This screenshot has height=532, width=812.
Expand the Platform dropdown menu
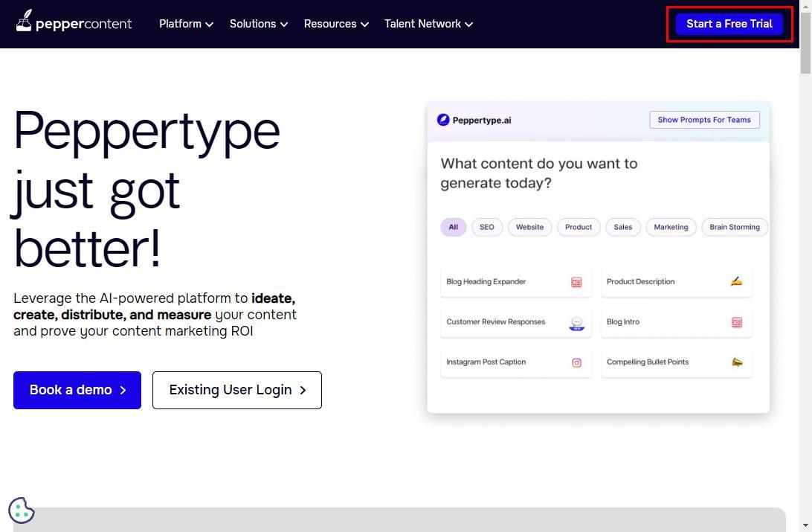[x=186, y=24]
